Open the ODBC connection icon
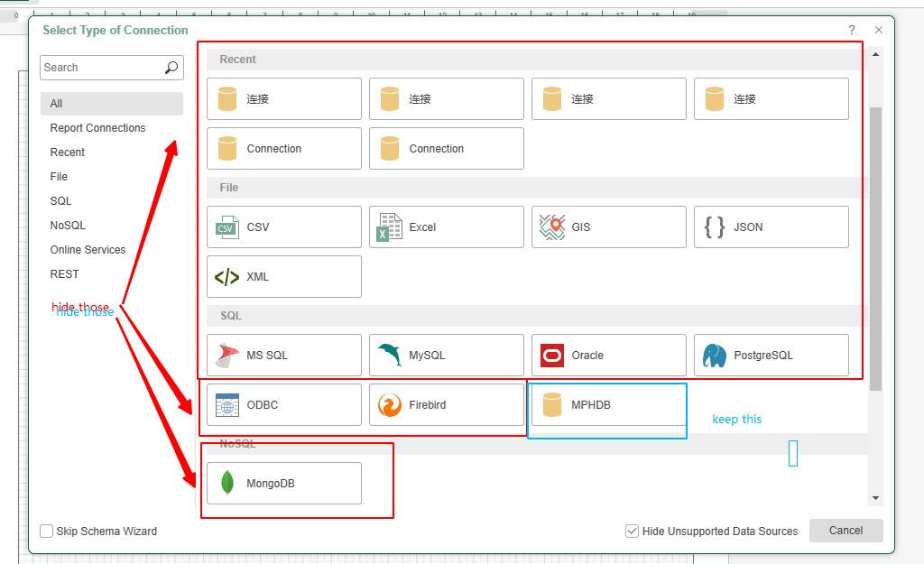This screenshot has width=924, height=564. [226, 405]
